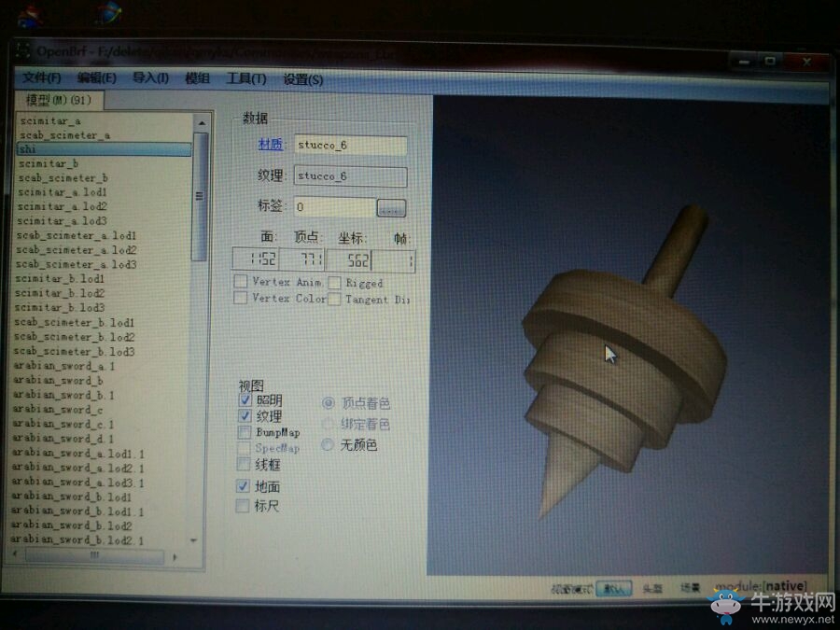Select the 场景 scene view mode button
Image resolution: width=840 pixels, height=630 pixels.
690,588
